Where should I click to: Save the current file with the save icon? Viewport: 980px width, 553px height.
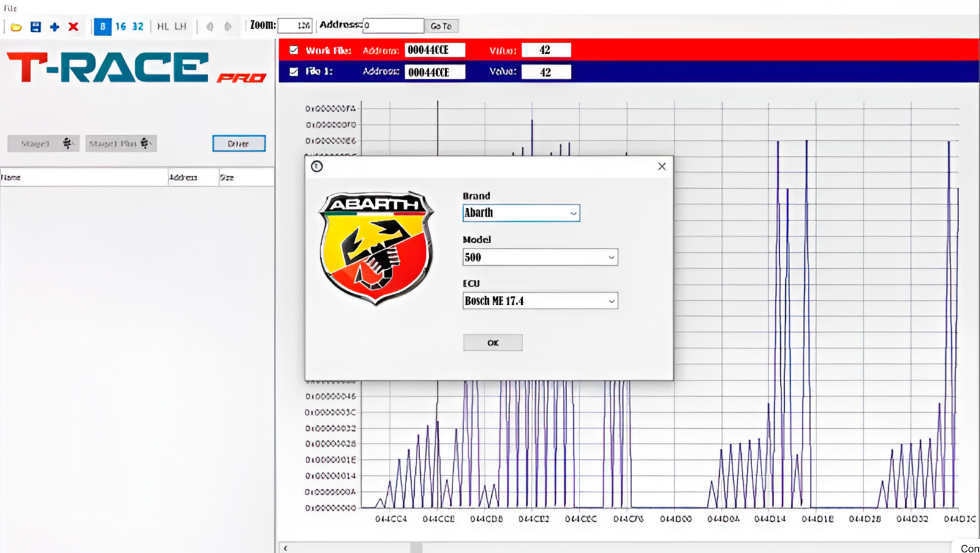(36, 26)
